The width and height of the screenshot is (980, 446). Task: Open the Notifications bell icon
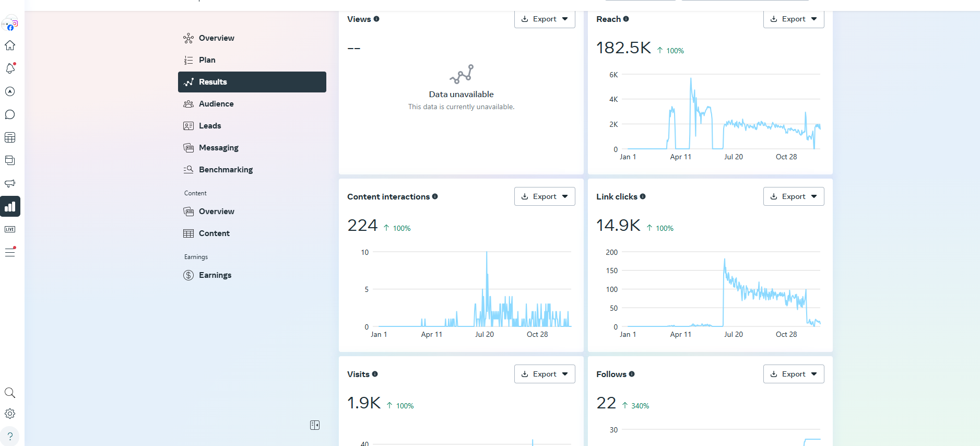(x=10, y=68)
